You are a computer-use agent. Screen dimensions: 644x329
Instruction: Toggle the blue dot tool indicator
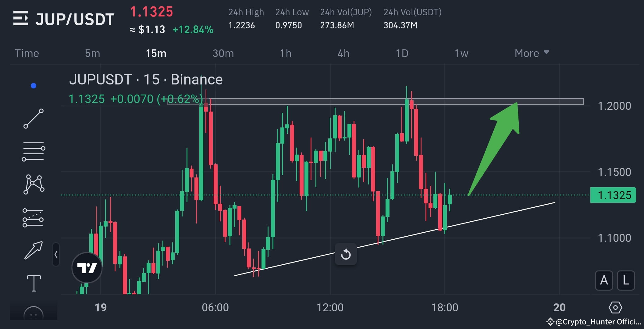click(x=34, y=86)
